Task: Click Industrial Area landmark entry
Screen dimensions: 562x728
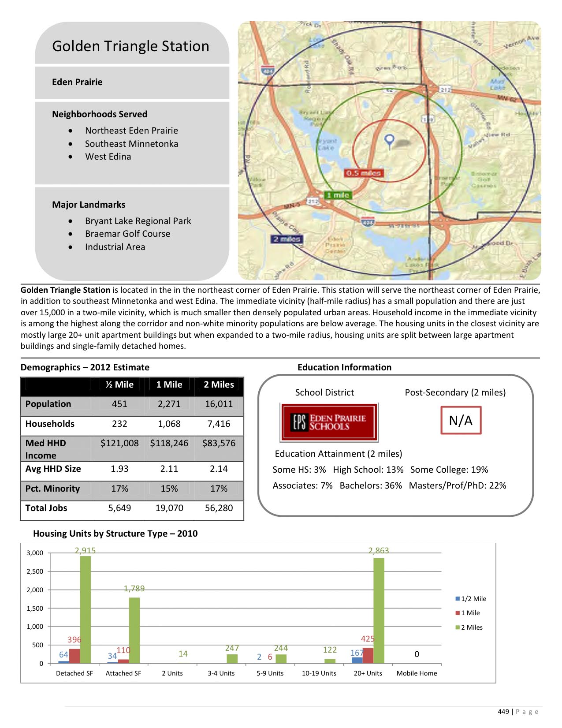Action: tap(115, 247)
